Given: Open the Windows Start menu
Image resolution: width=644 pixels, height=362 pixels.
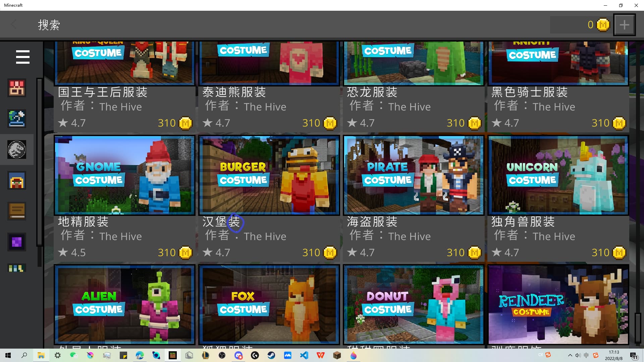Looking at the screenshot, I should point(8,355).
